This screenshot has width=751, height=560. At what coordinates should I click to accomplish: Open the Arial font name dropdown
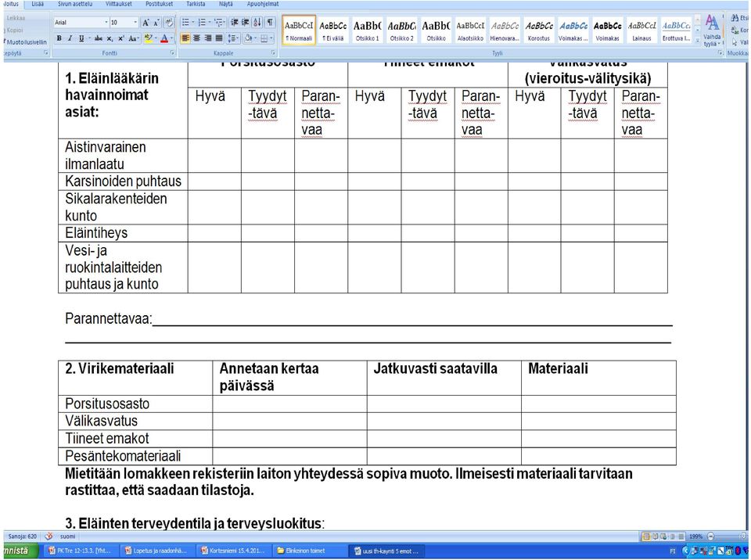click(106, 23)
